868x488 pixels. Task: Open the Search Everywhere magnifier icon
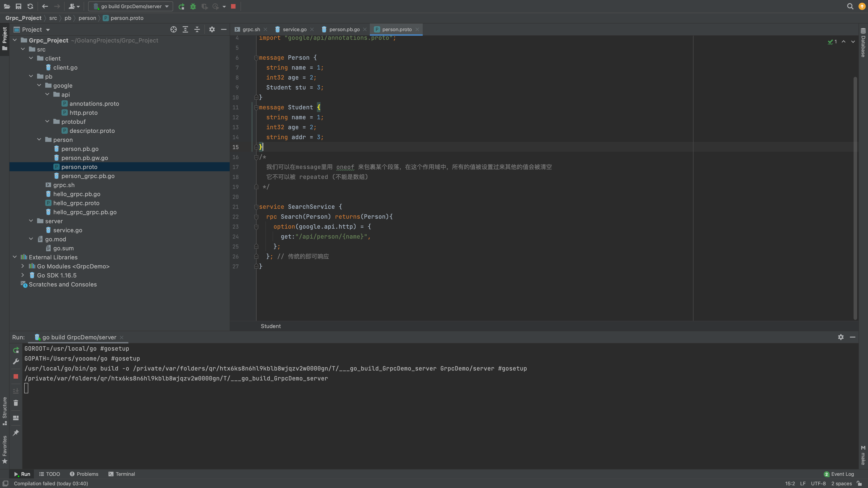850,6
